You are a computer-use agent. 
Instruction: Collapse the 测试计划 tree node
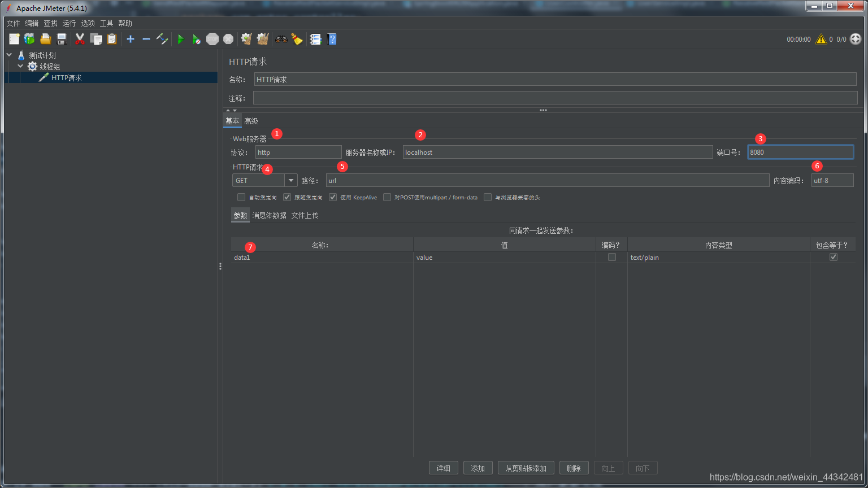[9, 55]
